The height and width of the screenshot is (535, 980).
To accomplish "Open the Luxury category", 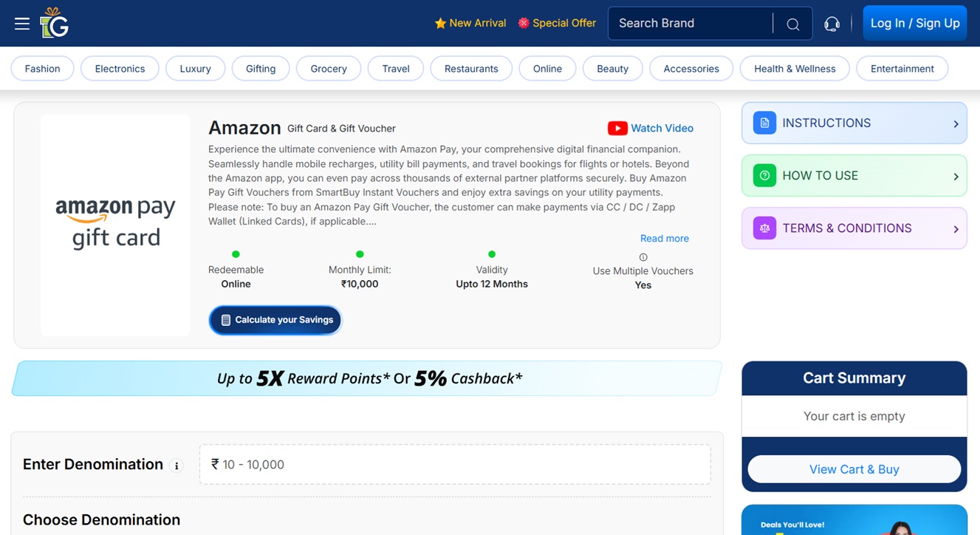I will (x=195, y=69).
